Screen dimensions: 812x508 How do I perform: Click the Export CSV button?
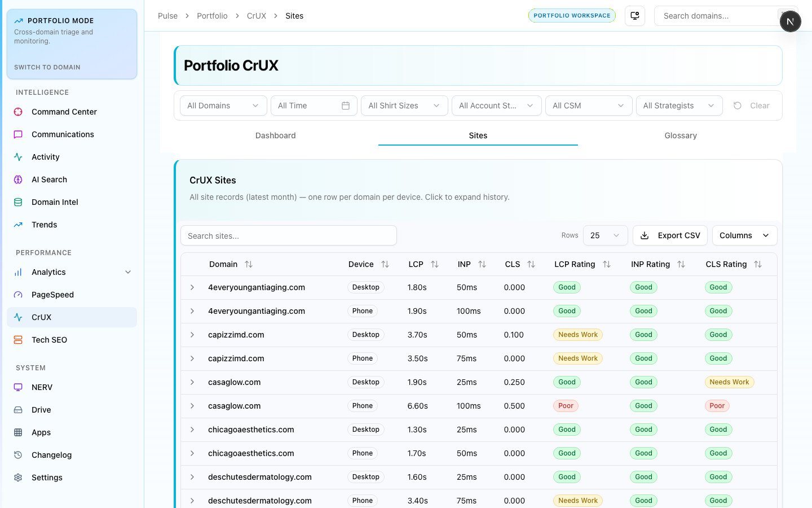(x=670, y=235)
